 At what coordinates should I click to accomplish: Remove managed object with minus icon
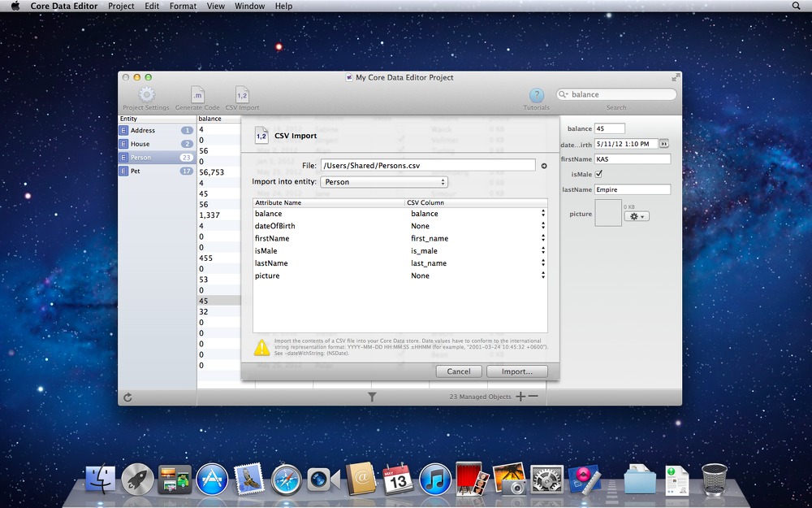(533, 397)
